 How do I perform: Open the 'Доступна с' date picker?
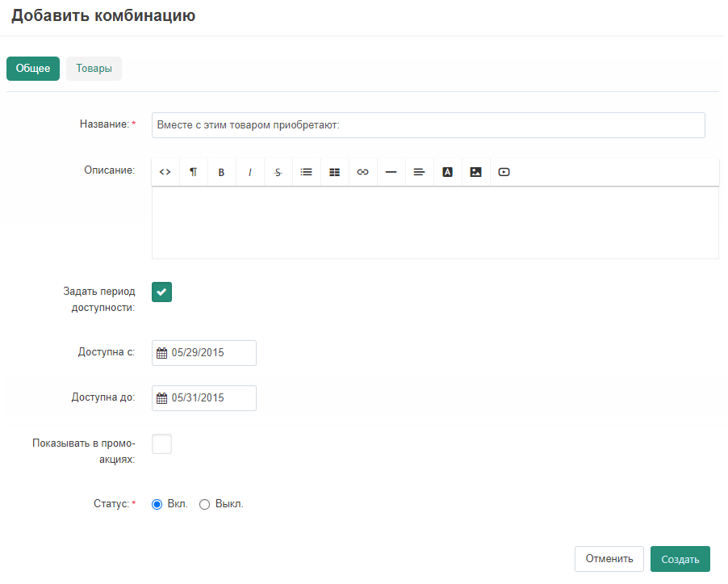[204, 353]
